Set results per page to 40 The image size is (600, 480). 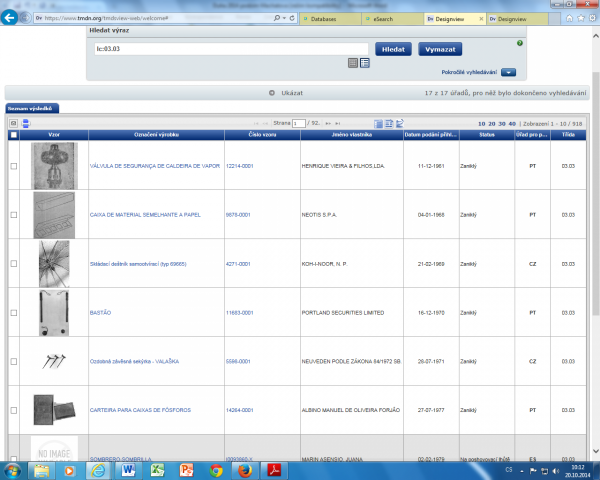[x=511, y=122]
